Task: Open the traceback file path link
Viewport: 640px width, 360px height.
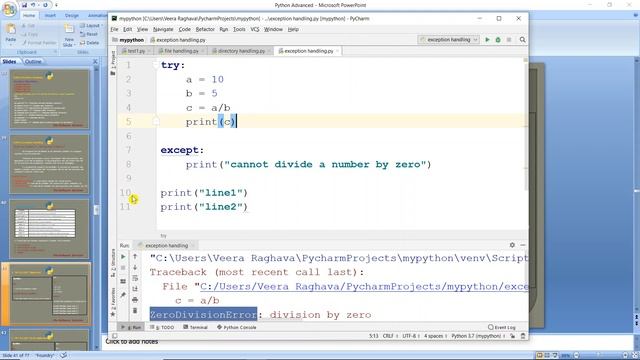Action: [x=364, y=287]
